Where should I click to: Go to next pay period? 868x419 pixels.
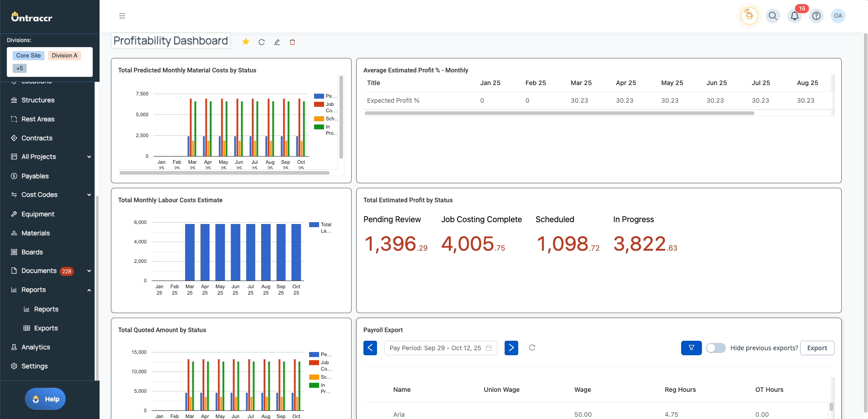click(x=511, y=348)
